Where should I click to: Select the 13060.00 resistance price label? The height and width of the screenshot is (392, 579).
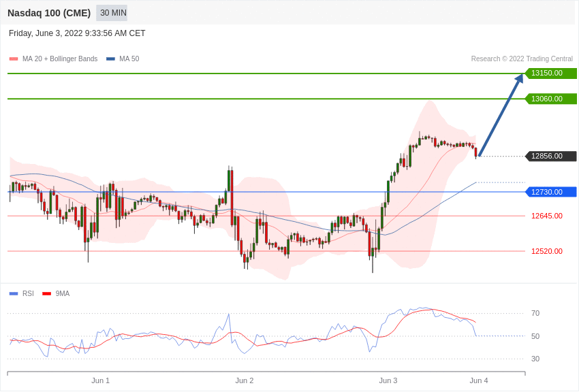(x=550, y=99)
